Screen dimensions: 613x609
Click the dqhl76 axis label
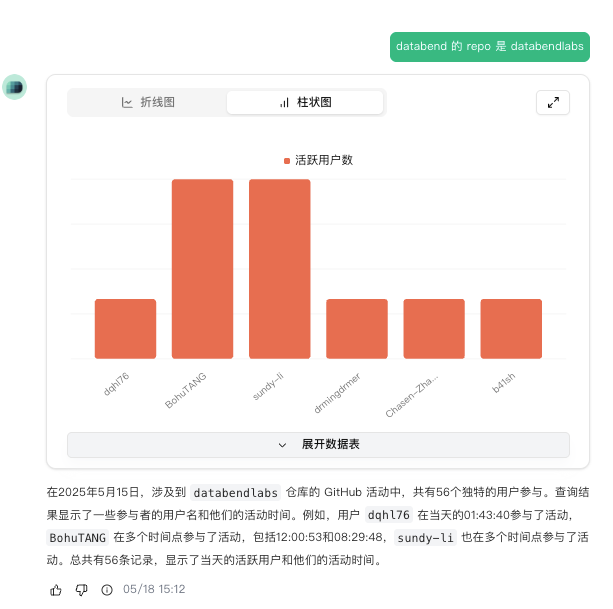[116, 384]
